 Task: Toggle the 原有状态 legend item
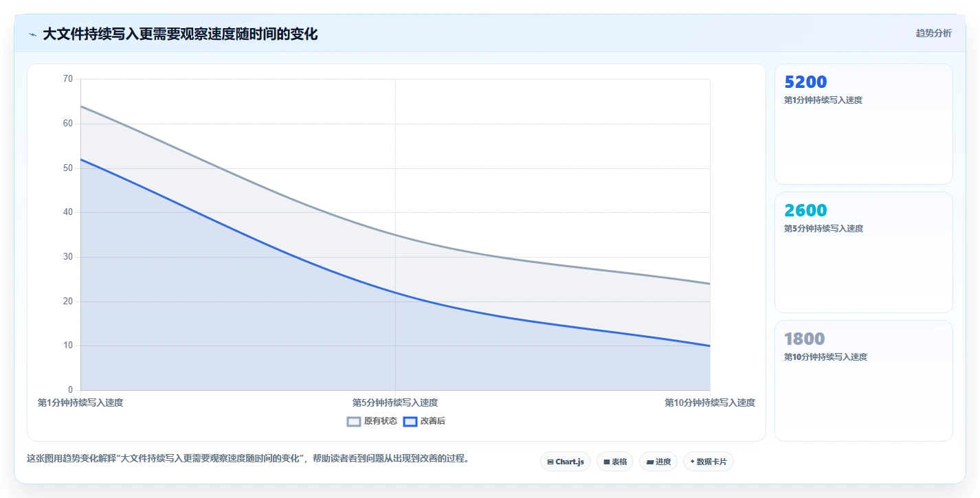coord(372,421)
